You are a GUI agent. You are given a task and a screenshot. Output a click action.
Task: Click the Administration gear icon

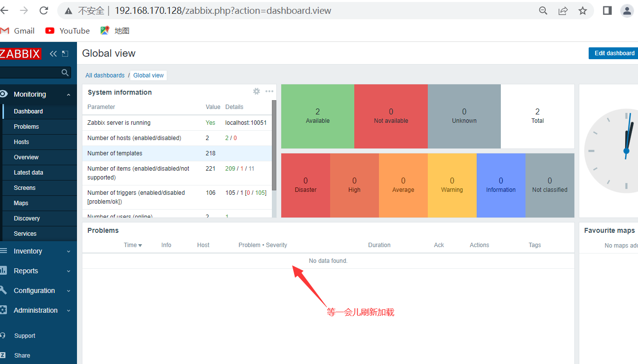[x=3, y=310]
